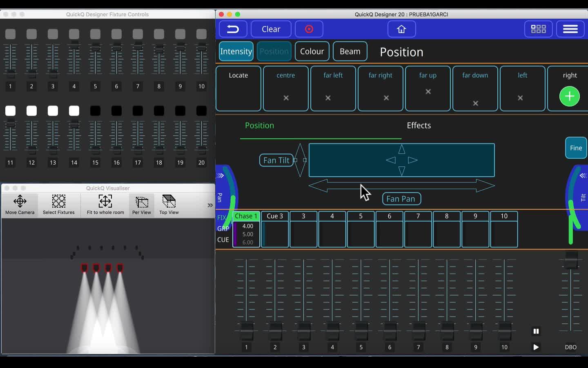Image resolution: width=588 pixels, height=368 pixels.
Task: Switch visualiser to Top View
Action: [x=169, y=205]
